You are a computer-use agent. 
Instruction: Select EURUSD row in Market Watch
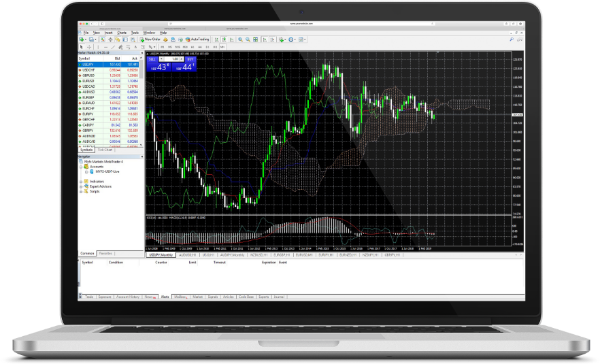[109, 81]
